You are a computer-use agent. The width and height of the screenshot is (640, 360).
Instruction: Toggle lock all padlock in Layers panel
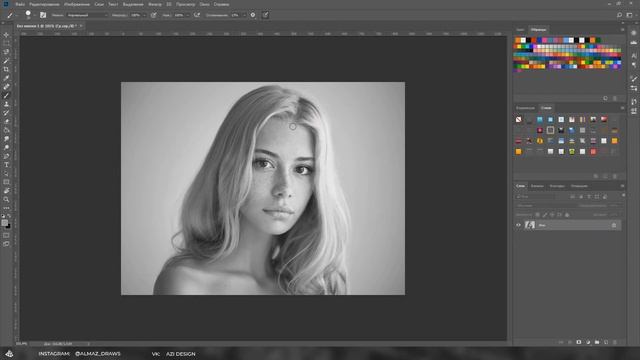point(567,214)
